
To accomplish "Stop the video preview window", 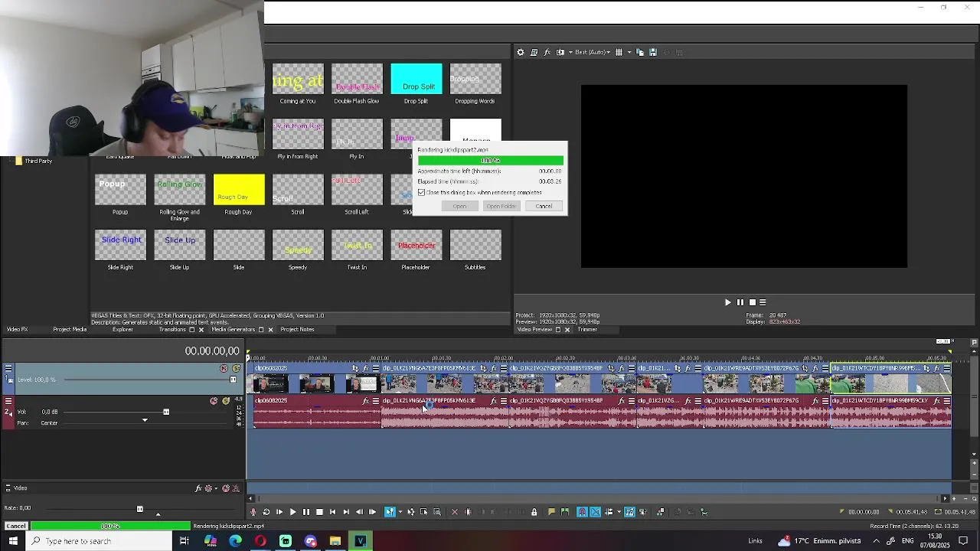I will (x=752, y=302).
